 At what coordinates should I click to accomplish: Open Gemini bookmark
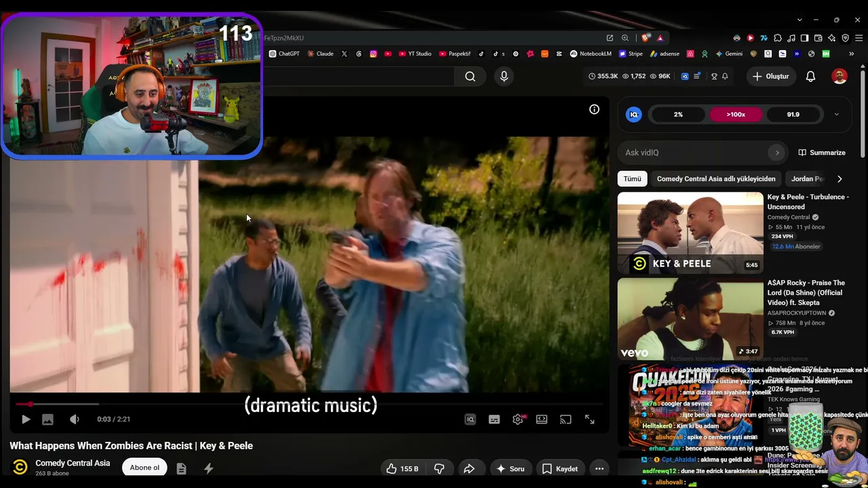729,54
